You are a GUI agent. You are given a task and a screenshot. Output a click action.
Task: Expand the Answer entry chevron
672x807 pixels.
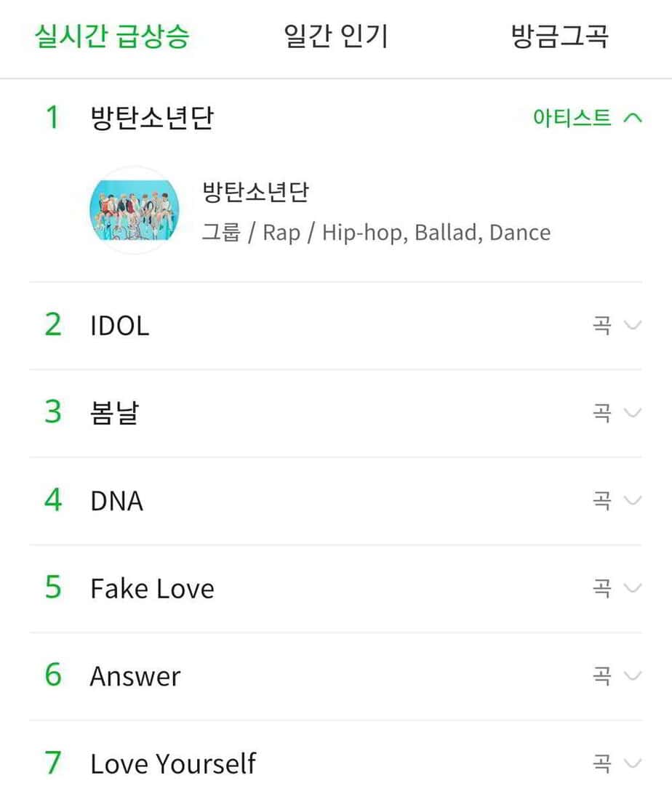[x=633, y=676]
